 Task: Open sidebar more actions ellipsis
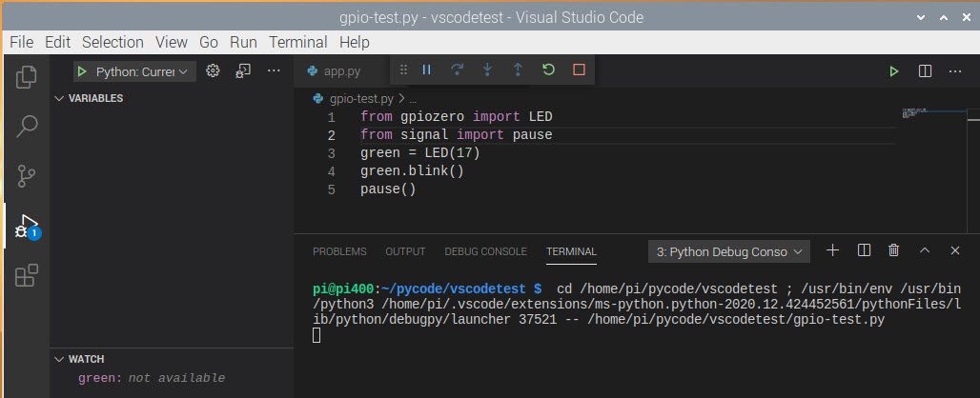click(x=274, y=71)
